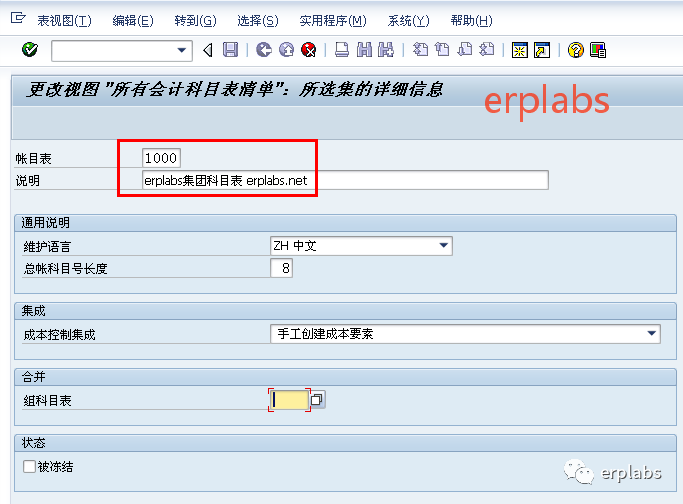Click the Print icon
Image resolution: width=683 pixels, height=504 pixels.
[342, 50]
